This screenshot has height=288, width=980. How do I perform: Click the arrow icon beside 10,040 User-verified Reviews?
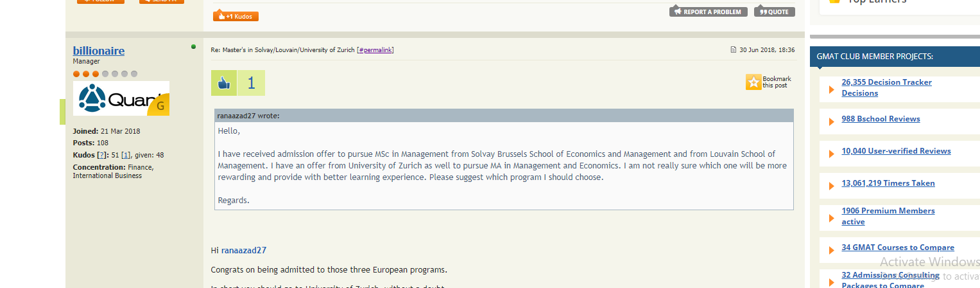[832, 154]
